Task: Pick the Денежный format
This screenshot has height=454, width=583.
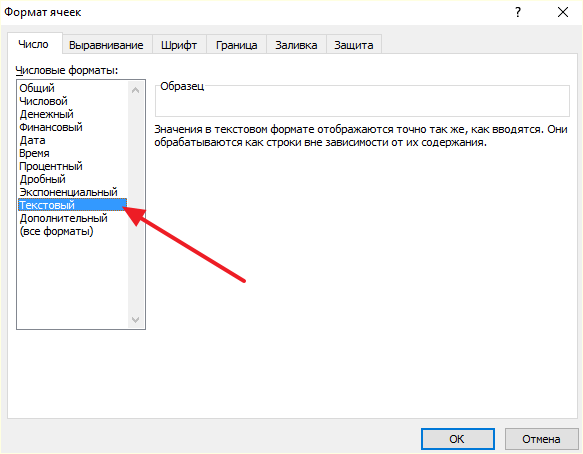Action: 46,114
